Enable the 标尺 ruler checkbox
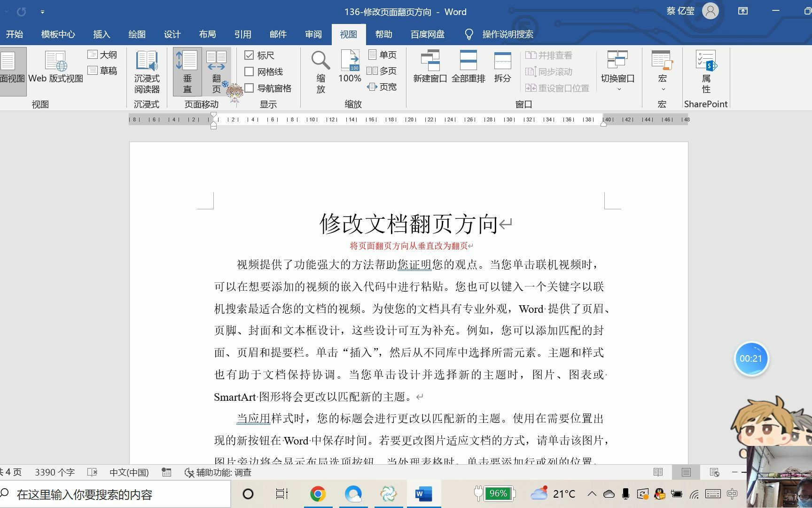 [x=250, y=55]
